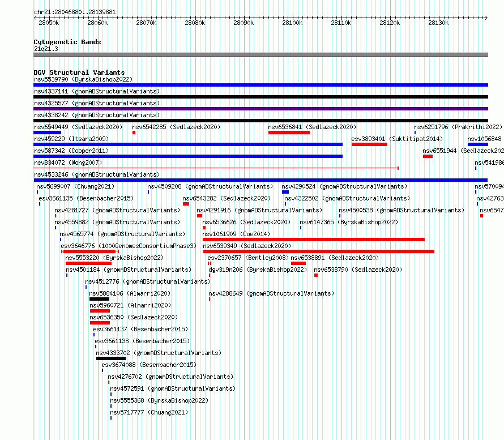
Task: Click the Cytogenetic Bands track title
Action: click(67, 42)
